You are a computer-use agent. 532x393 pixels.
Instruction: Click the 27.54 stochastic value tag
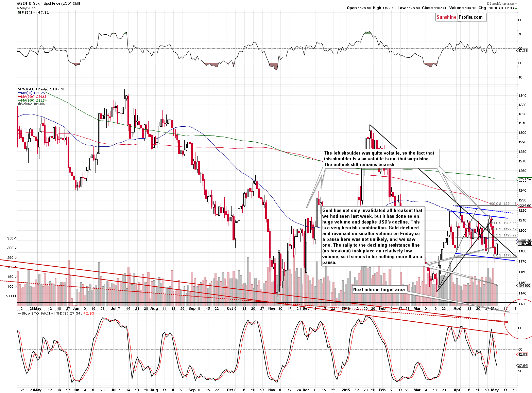(x=522, y=365)
